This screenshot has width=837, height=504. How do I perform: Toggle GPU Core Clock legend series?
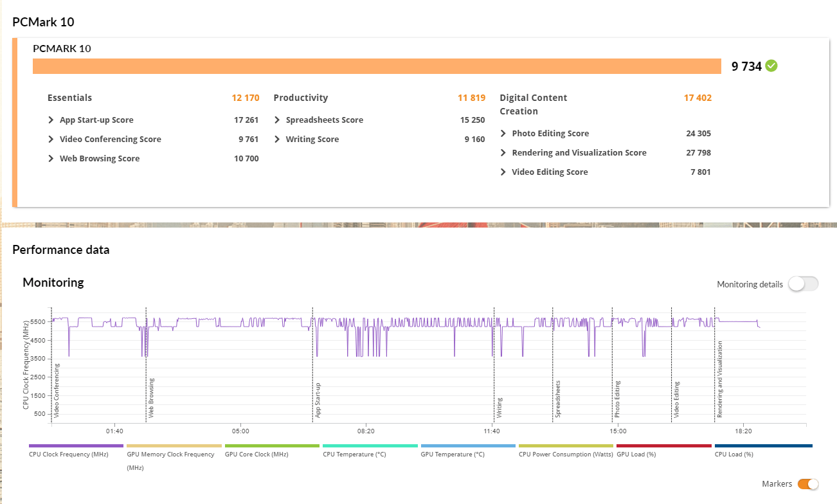272,450
